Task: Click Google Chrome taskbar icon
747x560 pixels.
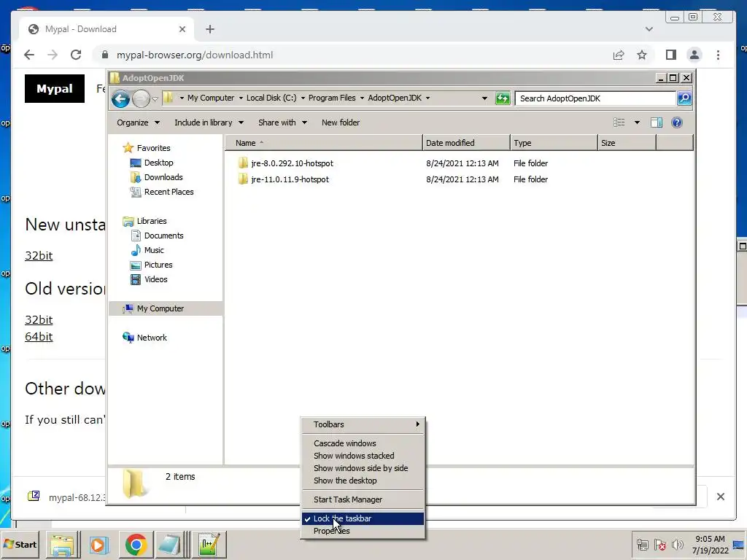Action: pyautogui.click(x=136, y=545)
